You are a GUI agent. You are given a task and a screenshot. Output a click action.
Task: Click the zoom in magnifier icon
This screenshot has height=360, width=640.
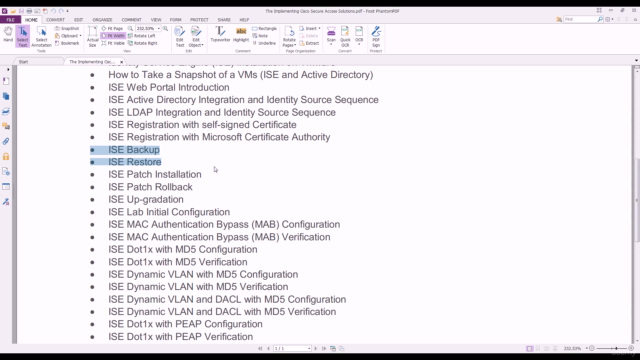click(165, 29)
